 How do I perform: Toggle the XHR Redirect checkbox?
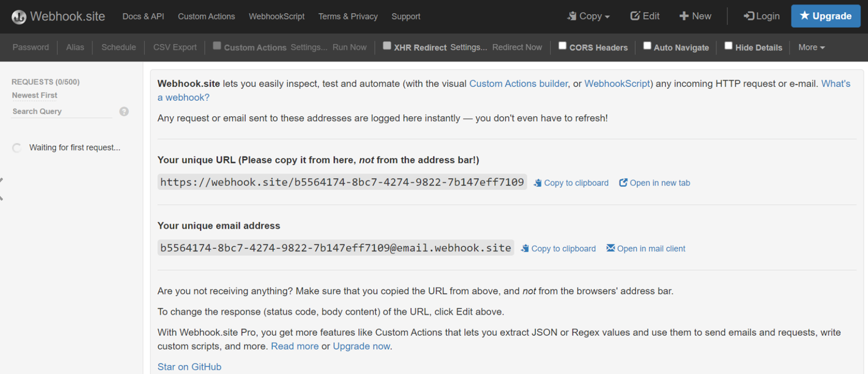pos(387,46)
